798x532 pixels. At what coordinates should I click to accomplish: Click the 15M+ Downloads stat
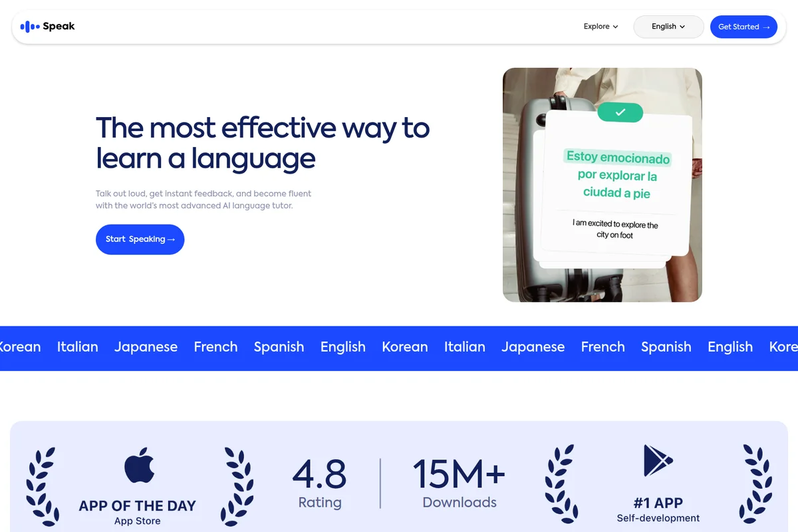[459, 483]
